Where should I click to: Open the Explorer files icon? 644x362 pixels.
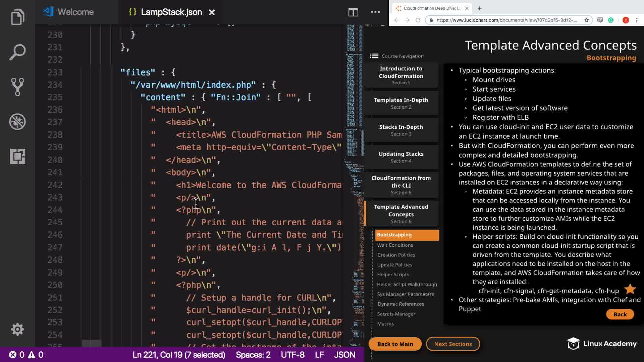[x=17, y=17]
